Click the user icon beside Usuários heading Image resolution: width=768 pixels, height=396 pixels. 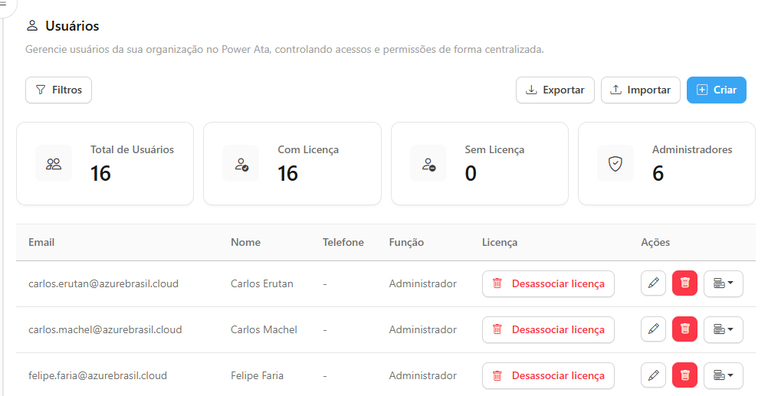(x=32, y=26)
